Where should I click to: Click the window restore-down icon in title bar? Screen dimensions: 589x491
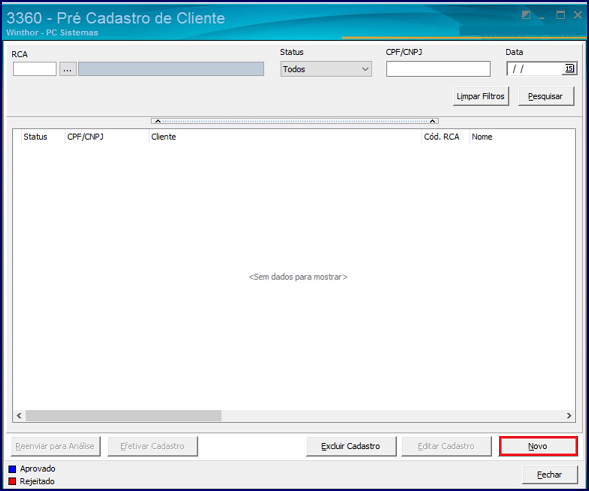pyautogui.click(x=526, y=15)
